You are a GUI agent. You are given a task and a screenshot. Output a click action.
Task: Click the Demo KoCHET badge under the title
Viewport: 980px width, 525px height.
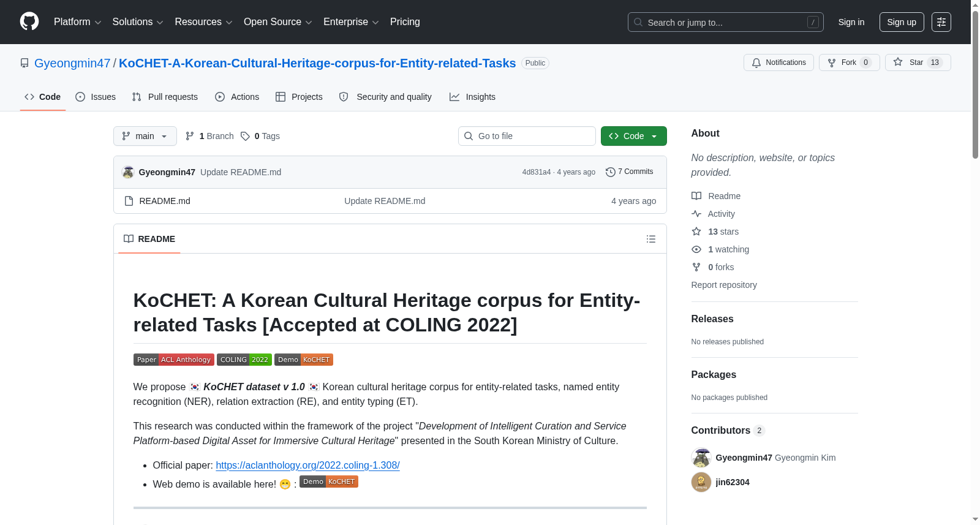304,360
